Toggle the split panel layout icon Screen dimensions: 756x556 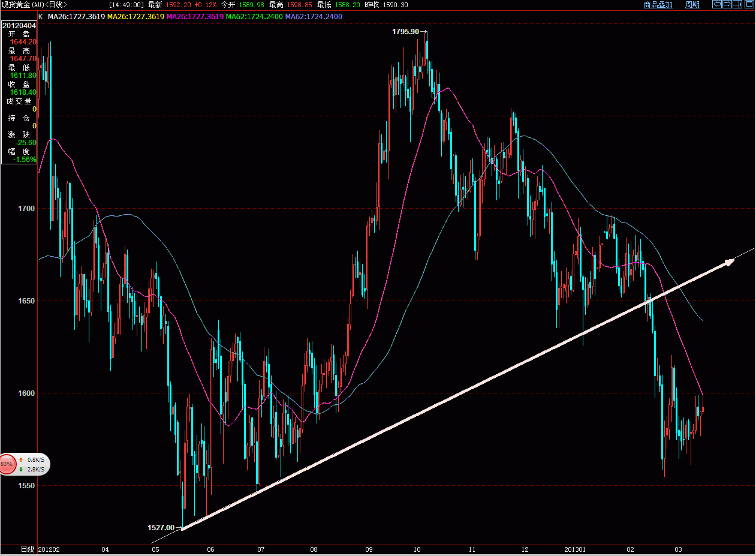pyautogui.click(x=737, y=4)
